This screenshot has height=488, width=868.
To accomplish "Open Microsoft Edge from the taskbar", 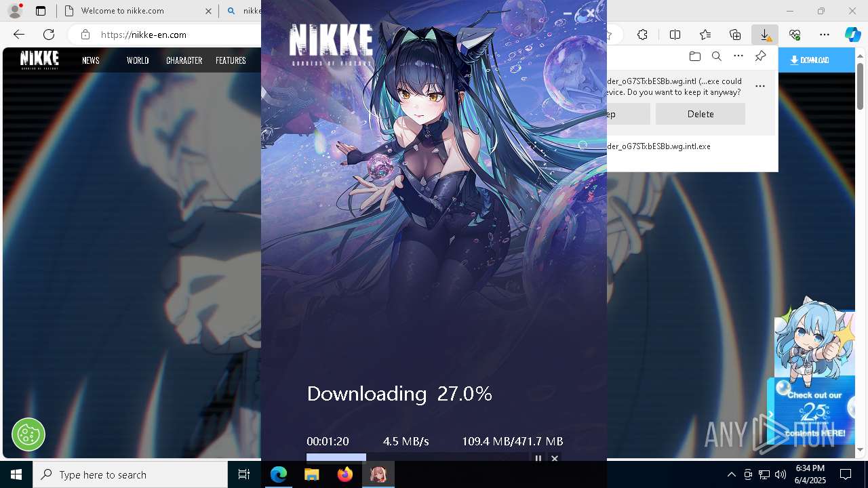I will click(279, 474).
